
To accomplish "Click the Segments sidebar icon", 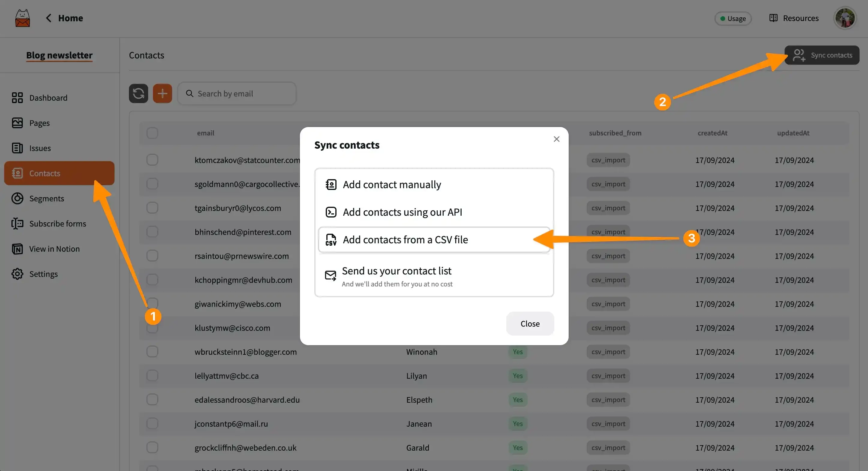I will click(17, 198).
